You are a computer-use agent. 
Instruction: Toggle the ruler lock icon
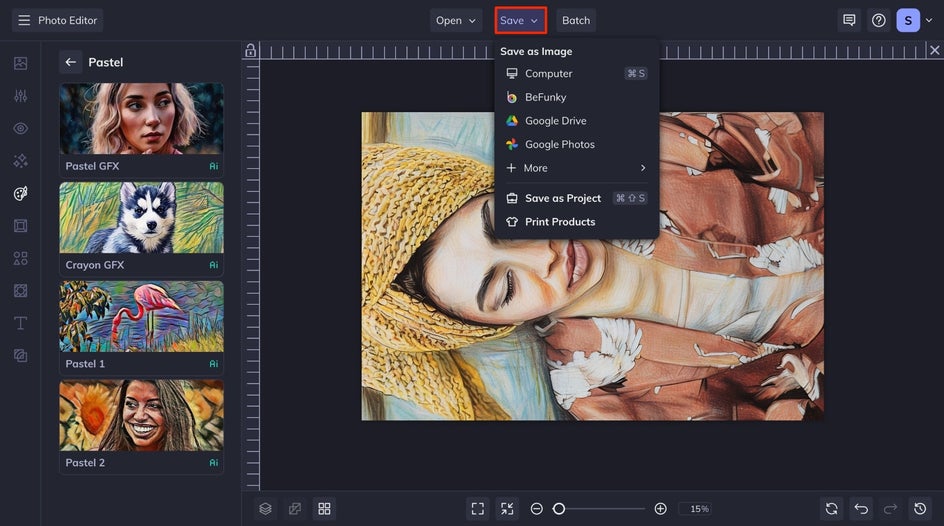(x=250, y=51)
